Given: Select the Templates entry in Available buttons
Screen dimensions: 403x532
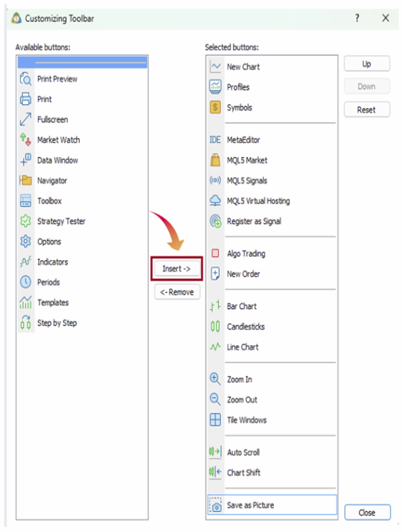Looking at the screenshot, I should (53, 303).
